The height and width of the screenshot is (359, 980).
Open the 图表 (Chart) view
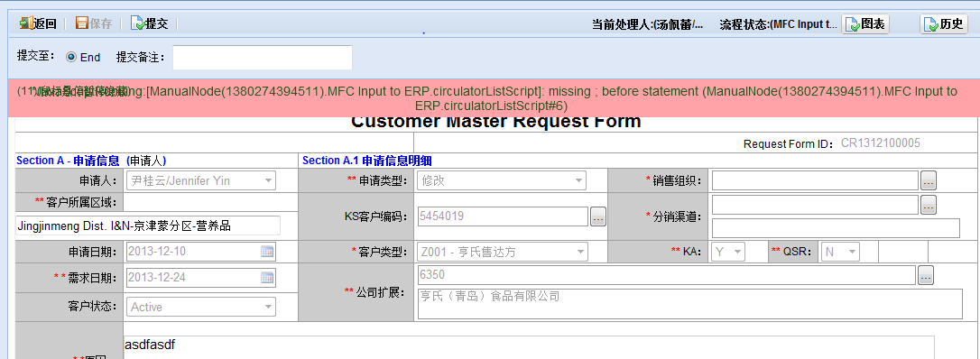(865, 24)
